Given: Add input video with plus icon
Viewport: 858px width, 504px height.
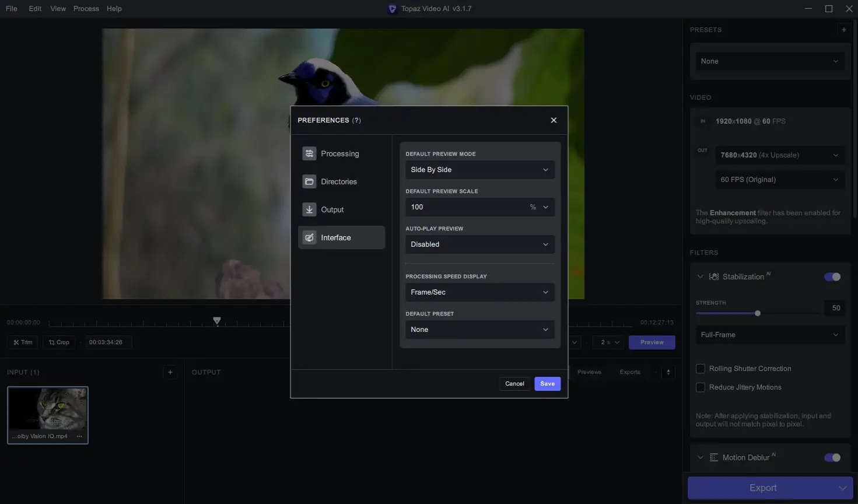Looking at the screenshot, I should point(170,372).
